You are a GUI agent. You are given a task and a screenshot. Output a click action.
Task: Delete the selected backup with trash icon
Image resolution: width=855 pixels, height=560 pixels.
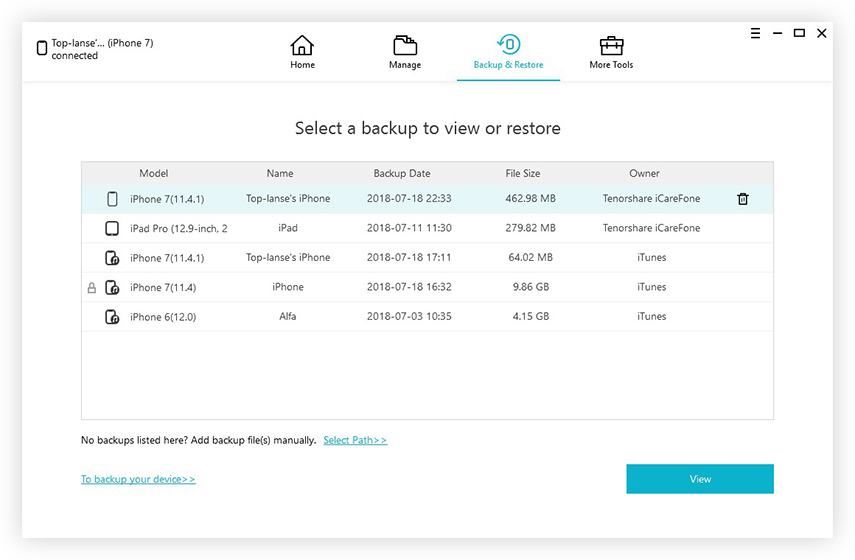[743, 199]
